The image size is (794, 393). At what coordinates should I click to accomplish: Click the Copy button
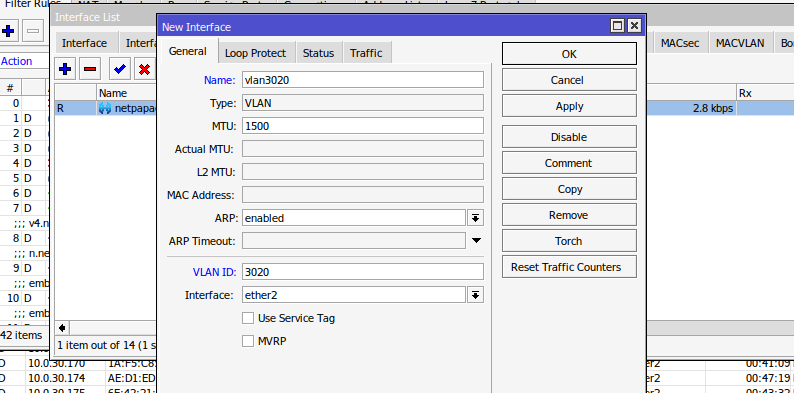coord(569,189)
